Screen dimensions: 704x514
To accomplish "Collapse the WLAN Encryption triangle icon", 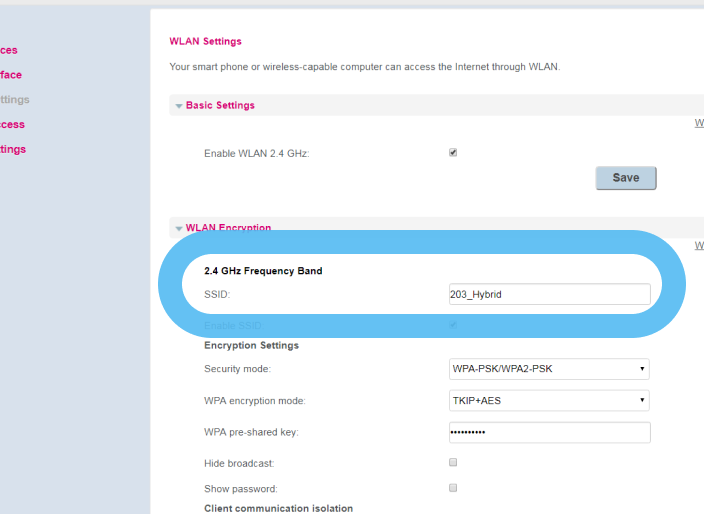I will tap(179, 228).
